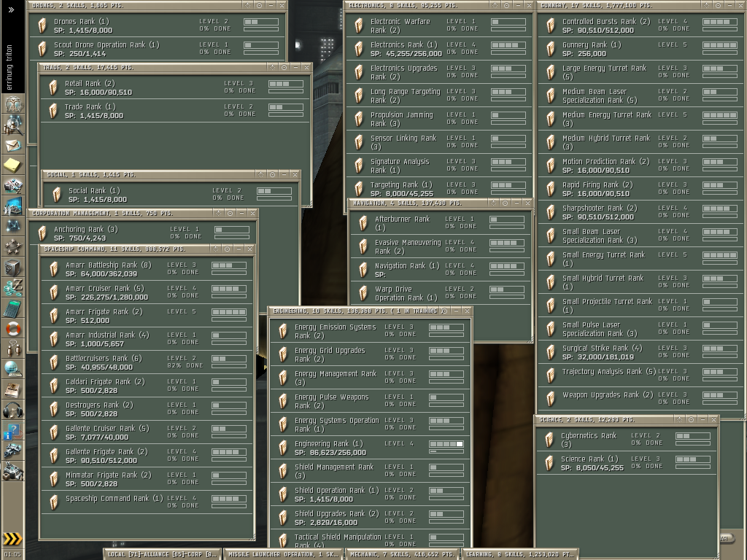Select the Evasive Maneuvering Rank skill
The image size is (747, 560).
click(440, 246)
